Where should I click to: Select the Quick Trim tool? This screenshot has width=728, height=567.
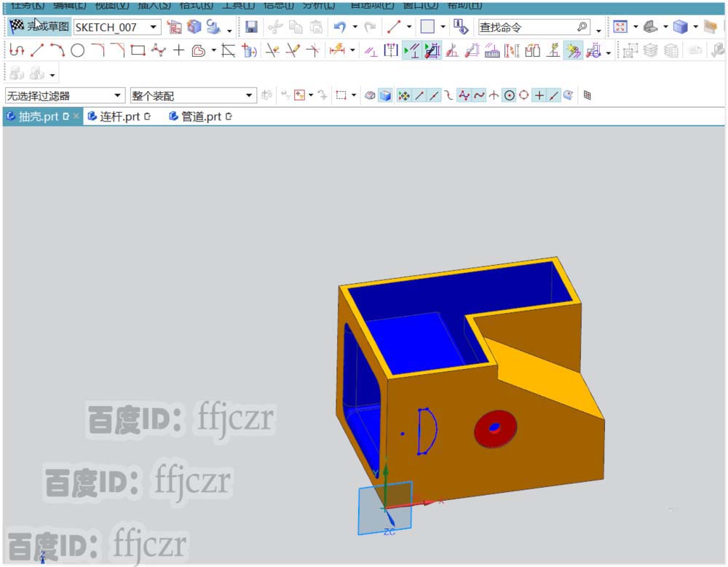(x=272, y=50)
